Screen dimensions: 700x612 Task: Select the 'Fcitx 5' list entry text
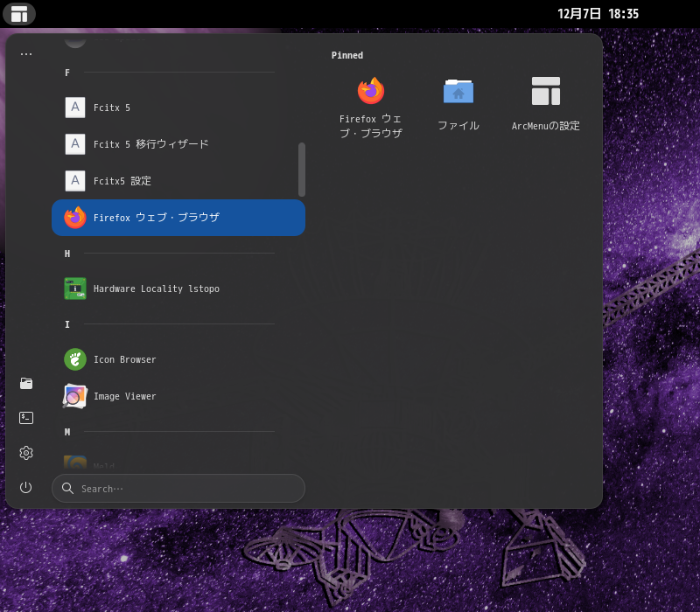coord(112,108)
